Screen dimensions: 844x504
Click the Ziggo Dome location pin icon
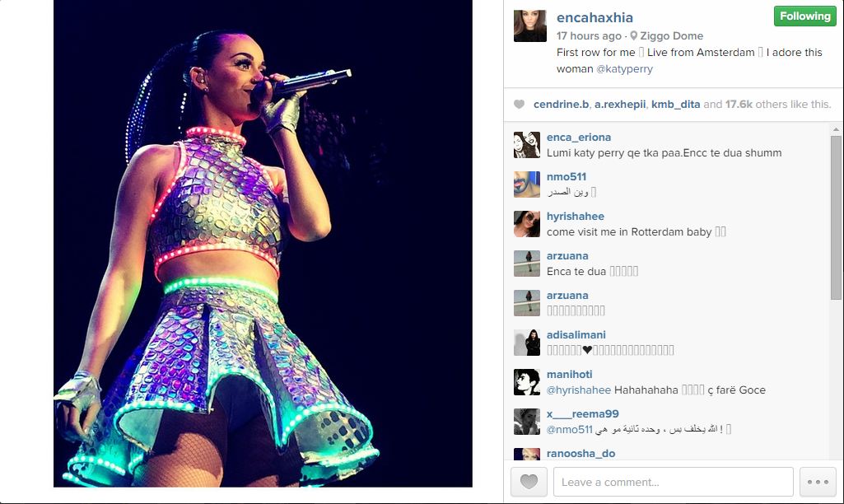[633, 35]
